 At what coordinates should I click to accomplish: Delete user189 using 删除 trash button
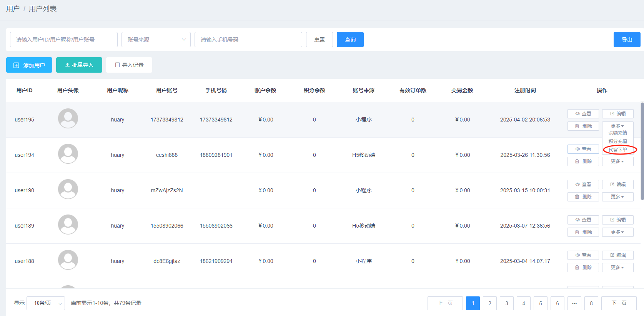pyautogui.click(x=583, y=232)
